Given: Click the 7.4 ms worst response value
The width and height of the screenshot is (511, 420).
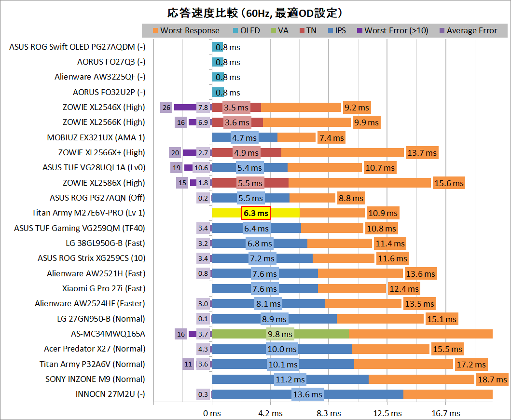Looking at the screenshot, I should [x=332, y=138].
